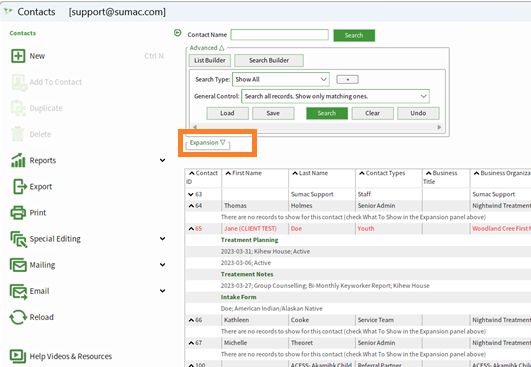Click the Treatment Planning heading

coord(249,240)
